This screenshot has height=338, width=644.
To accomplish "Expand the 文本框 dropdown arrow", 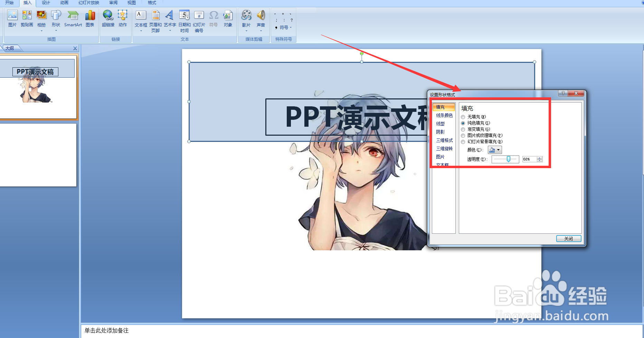I will [x=141, y=31].
